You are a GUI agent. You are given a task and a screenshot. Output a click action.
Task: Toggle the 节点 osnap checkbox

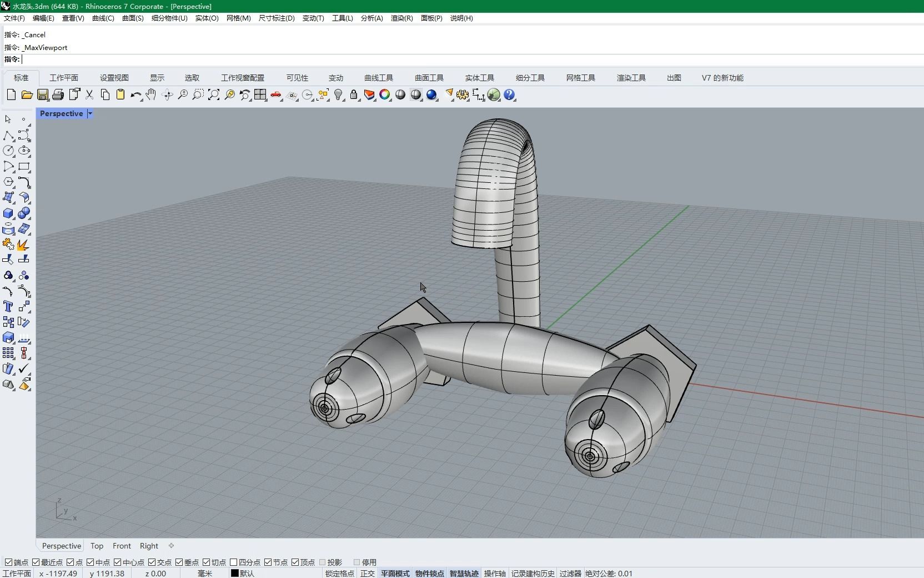pos(268,562)
